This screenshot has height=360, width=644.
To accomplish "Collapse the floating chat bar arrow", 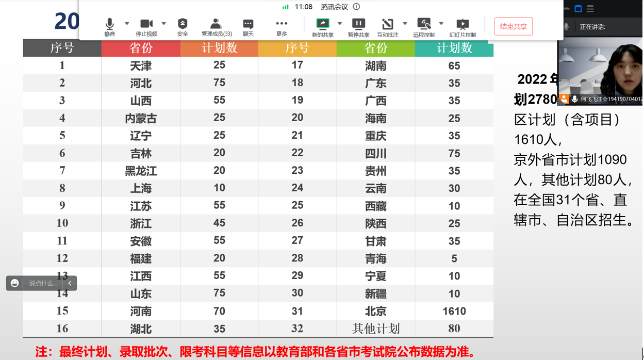I will click(70, 283).
